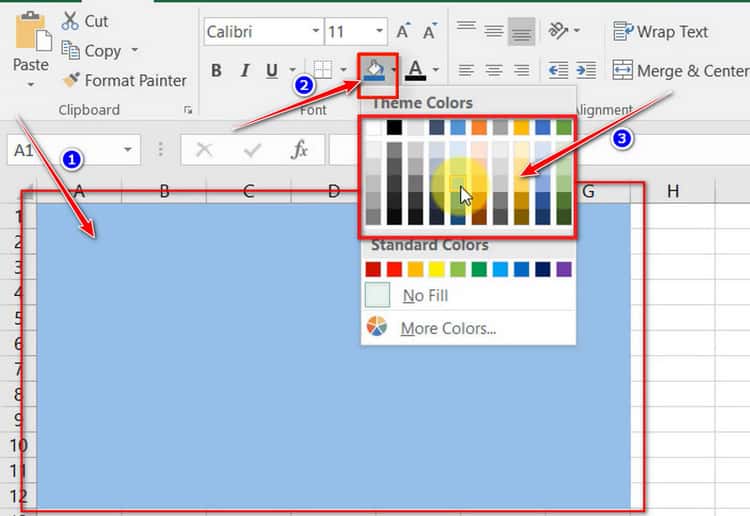The height and width of the screenshot is (516, 750).
Task: Select column H header
Action: tap(673, 191)
